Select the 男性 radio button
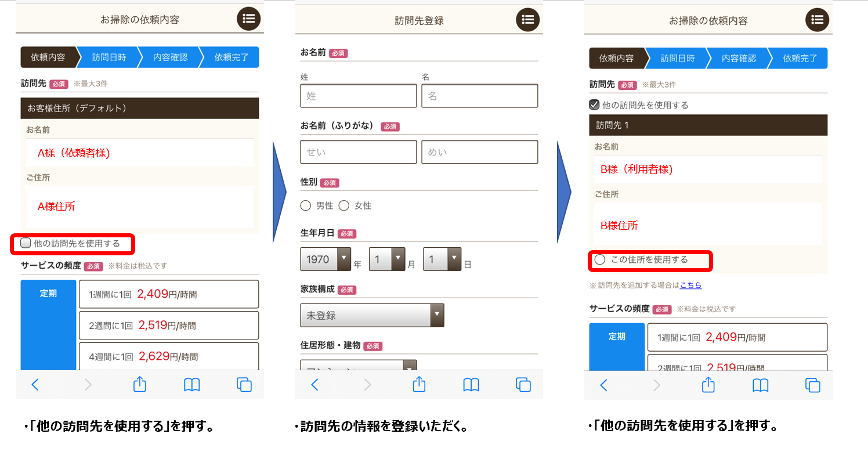 click(306, 205)
